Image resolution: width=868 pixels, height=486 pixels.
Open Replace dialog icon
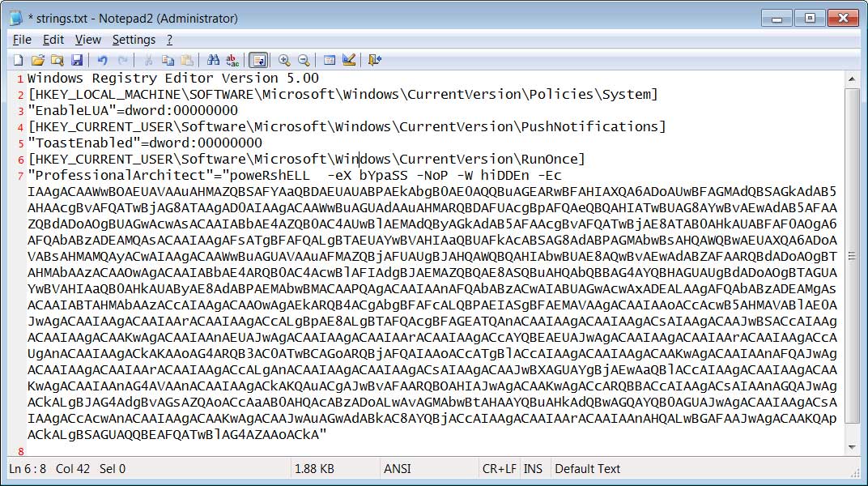tap(233, 60)
